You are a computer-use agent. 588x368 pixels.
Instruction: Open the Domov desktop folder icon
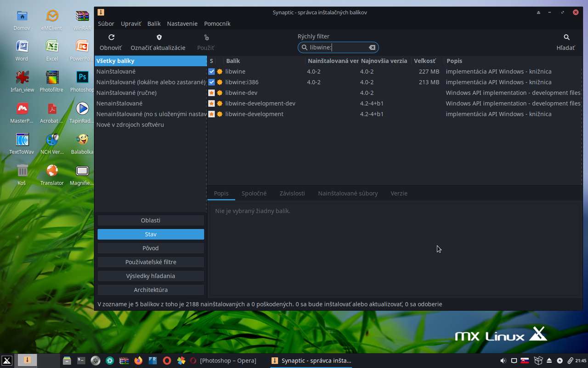coord(22,20)
